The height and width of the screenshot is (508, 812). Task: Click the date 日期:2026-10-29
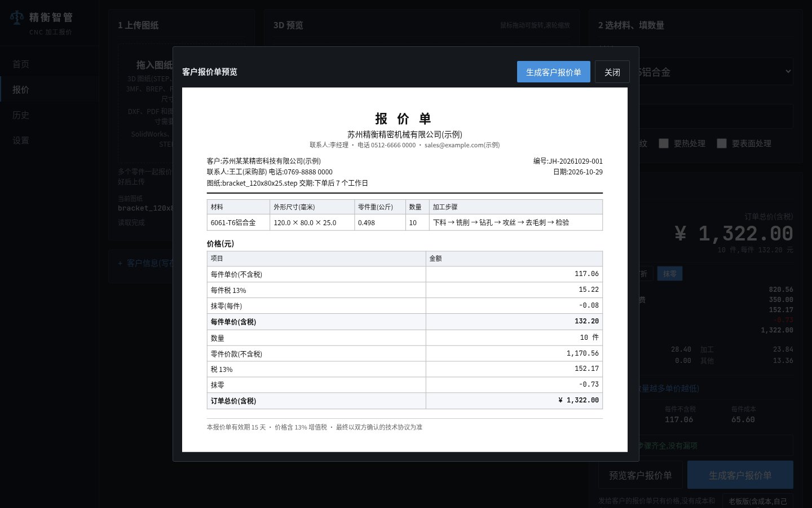(578, 172)
